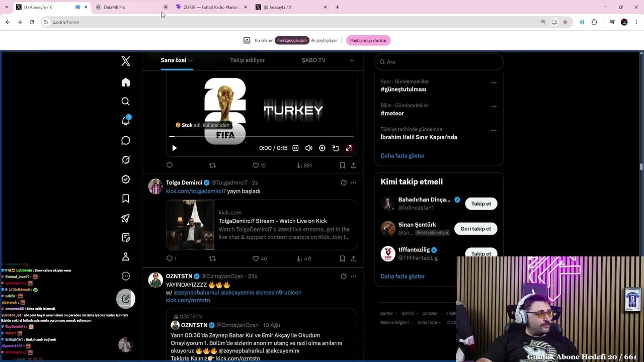Open the notes icon in sidebar
This screenshot has width=644, height=362.
point(126,237)
